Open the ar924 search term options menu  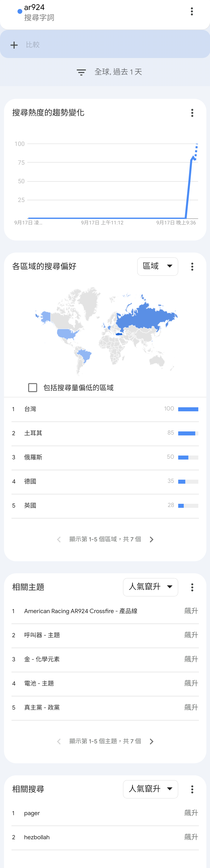tap(192, 11)
